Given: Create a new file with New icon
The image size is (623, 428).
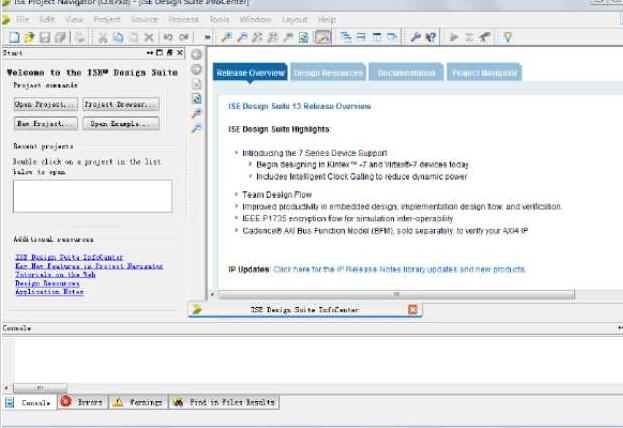Looking at the screenshot, I should click(x=14, y=37).
